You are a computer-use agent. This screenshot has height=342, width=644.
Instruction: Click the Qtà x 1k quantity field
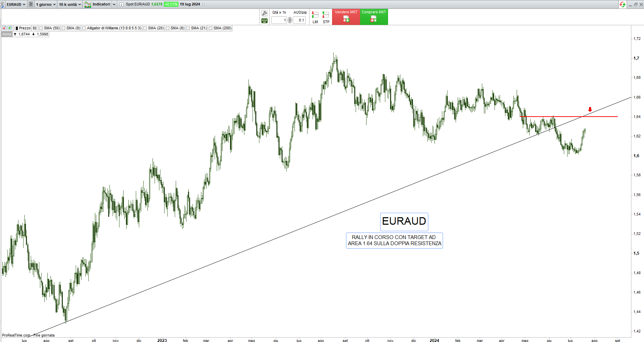(x=279, y=20)
